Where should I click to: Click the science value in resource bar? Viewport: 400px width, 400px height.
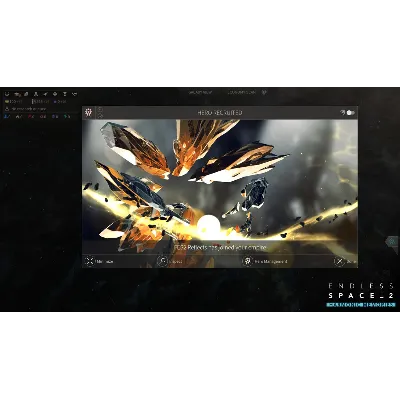tap(41, 101)
